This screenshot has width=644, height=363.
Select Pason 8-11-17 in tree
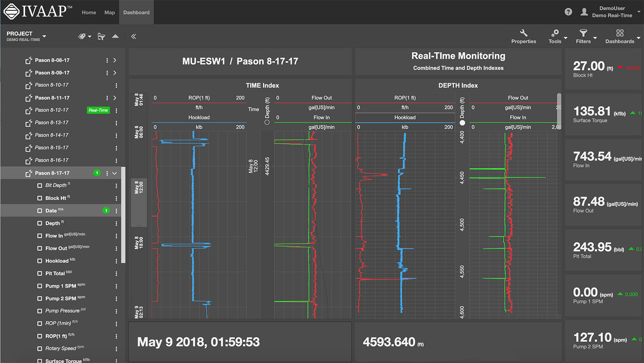coord(52,98)
